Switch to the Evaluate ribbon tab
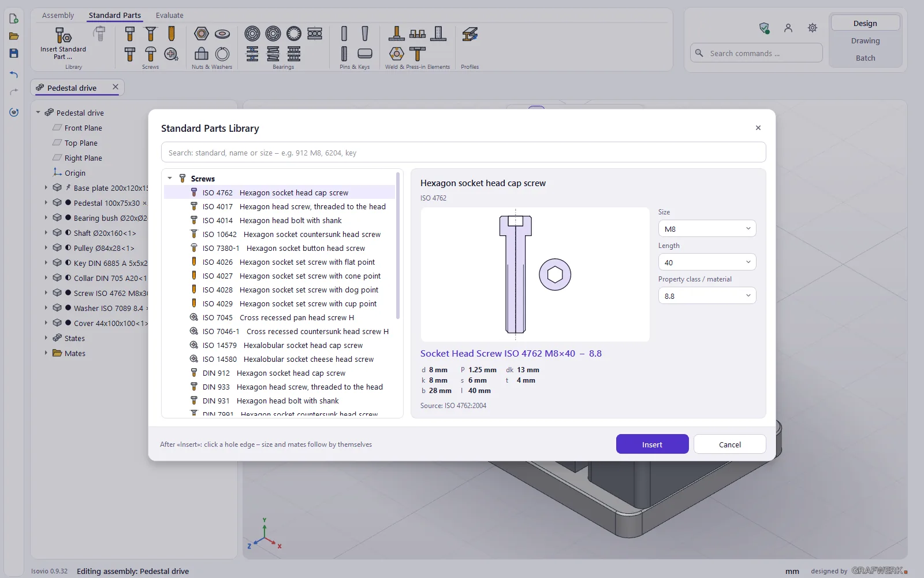The width and height of the screenshot is (924, 578). (170, 15)
